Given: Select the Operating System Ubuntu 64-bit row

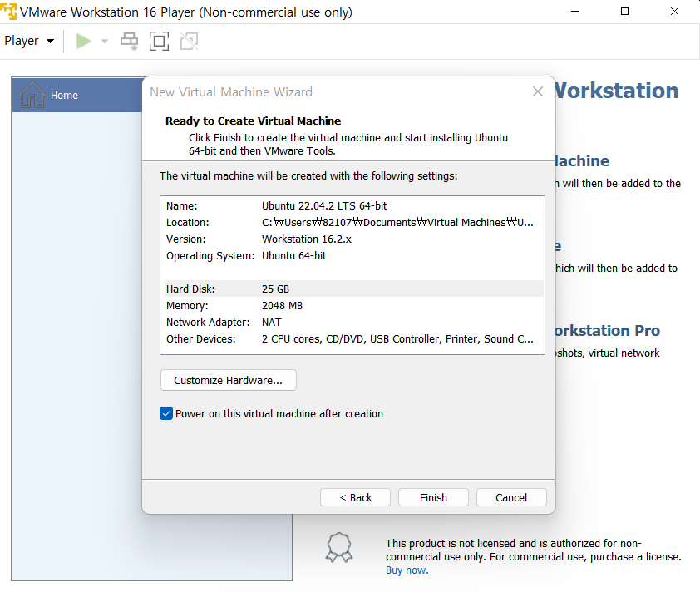Looking at the screenshot, I should click(353, 256).
